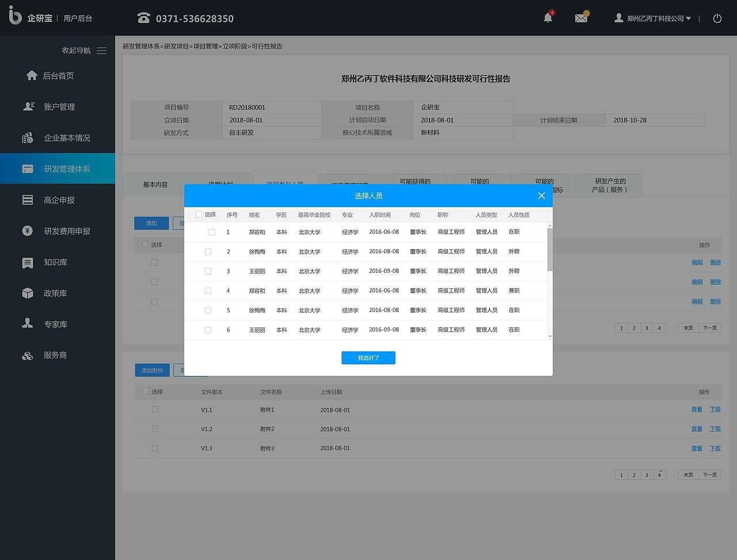
Task: Click 下载 for 附件2
Action: [715, 429]
